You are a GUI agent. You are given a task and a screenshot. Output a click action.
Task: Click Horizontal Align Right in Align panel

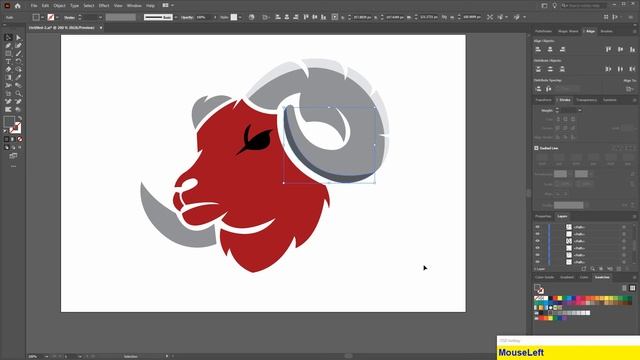(x=562, y=49)
